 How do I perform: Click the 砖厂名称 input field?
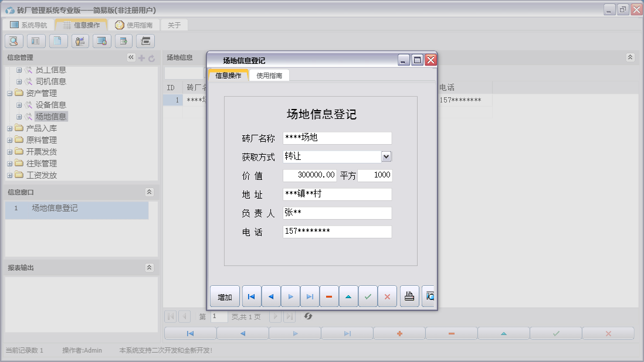[x=337, y=138]
